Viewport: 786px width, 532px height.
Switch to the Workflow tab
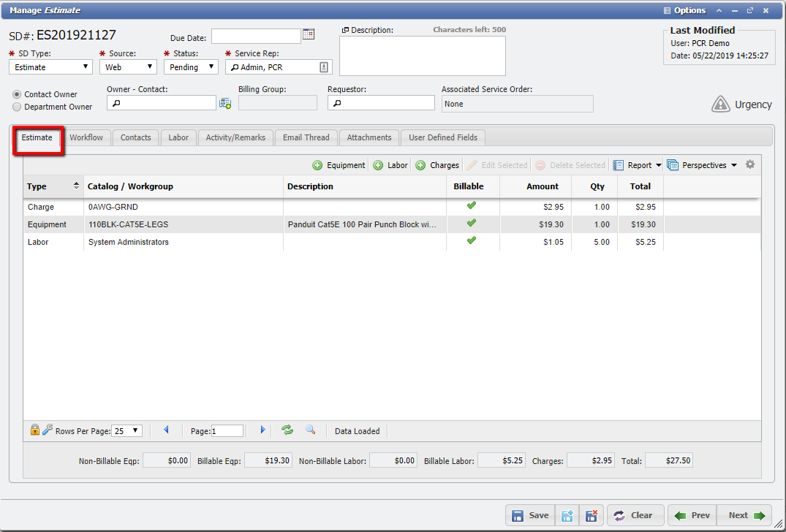pyautogui.click(x=86, y=137)
